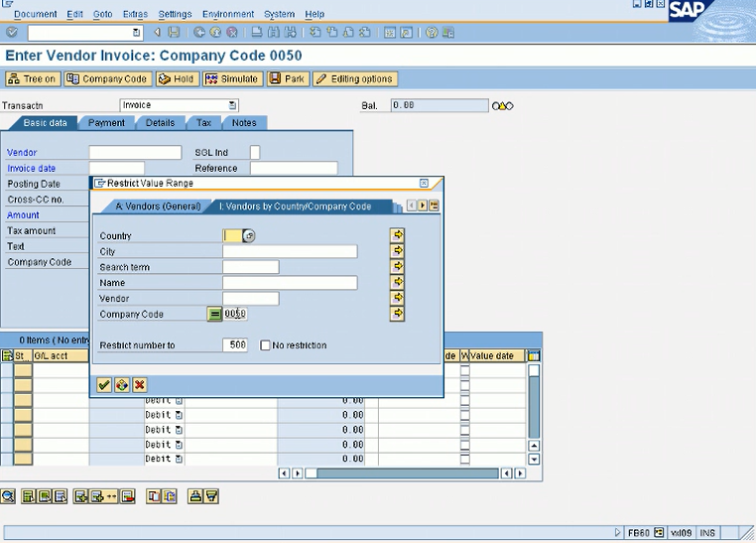Open the Transactn Invoice dropdown
This screenshot has width=756, height=543.
pos(232,105)
